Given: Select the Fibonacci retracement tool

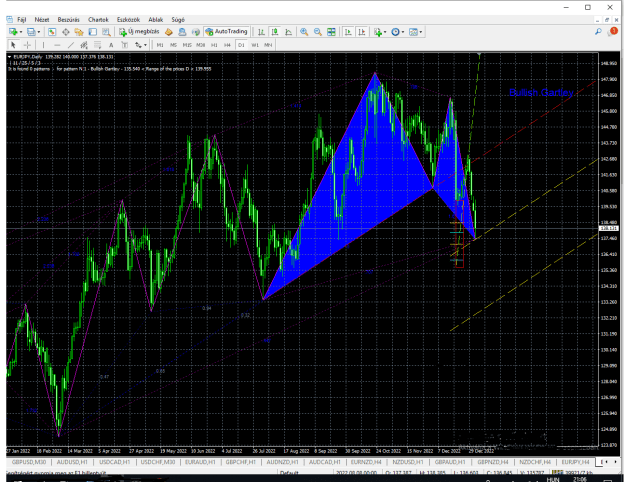Looking at the screenshot, I should point(97,45).
